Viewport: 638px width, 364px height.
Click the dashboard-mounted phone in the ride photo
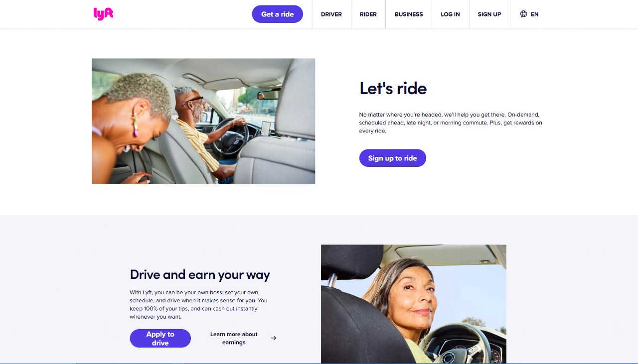tap(266, 128)
